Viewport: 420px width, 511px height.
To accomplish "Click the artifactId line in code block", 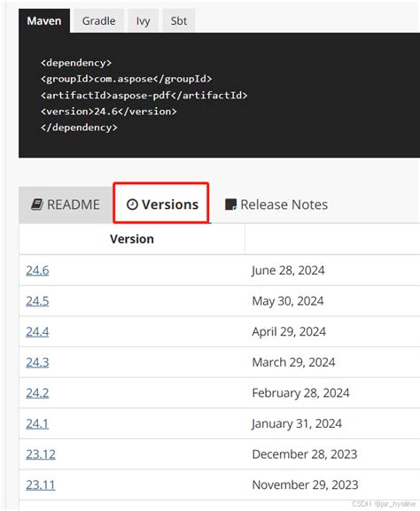I will [144, 95].
